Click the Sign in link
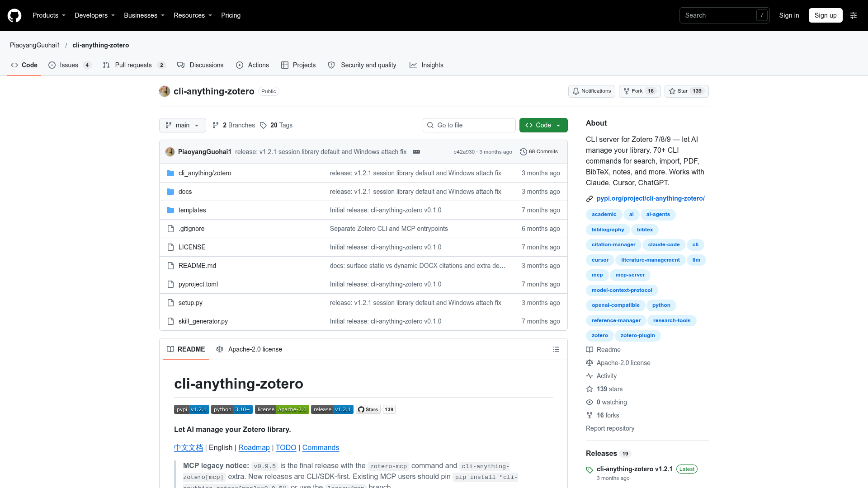 tap(789, 15)
